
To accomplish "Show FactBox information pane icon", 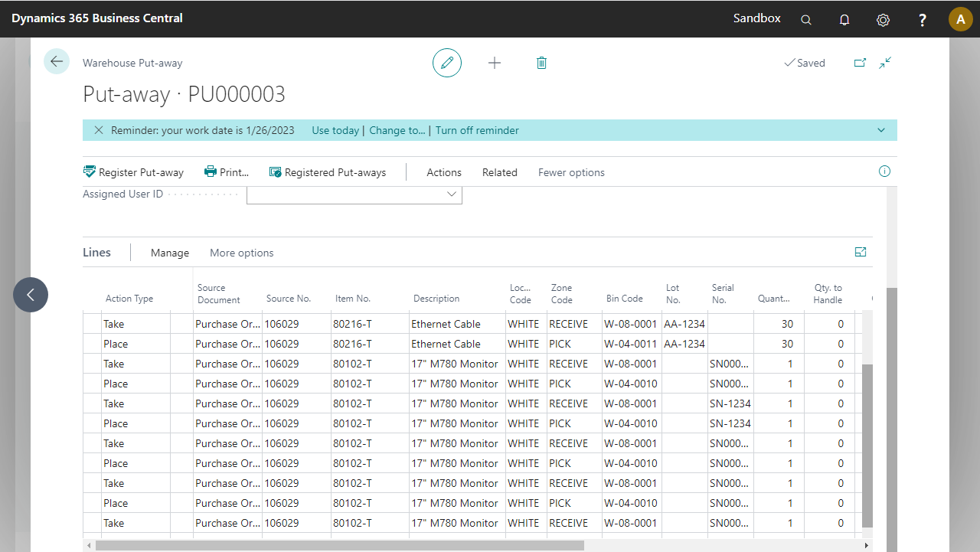I will [884, 171].
